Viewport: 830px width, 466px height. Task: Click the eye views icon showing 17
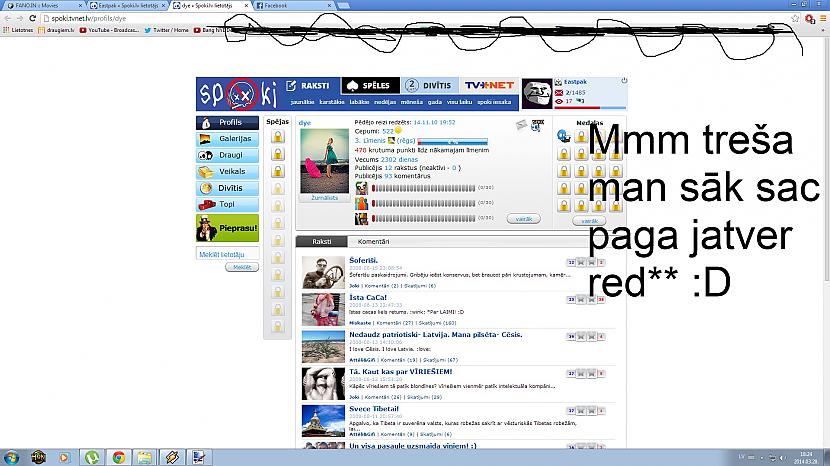(559, 101)
